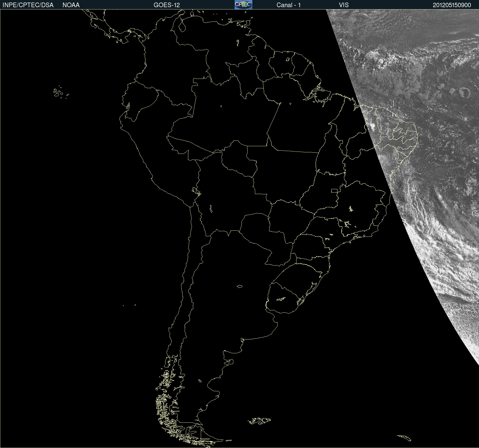Click the Lake Titicaca outline
Screen dimensions: 479x448
(196, 191)
